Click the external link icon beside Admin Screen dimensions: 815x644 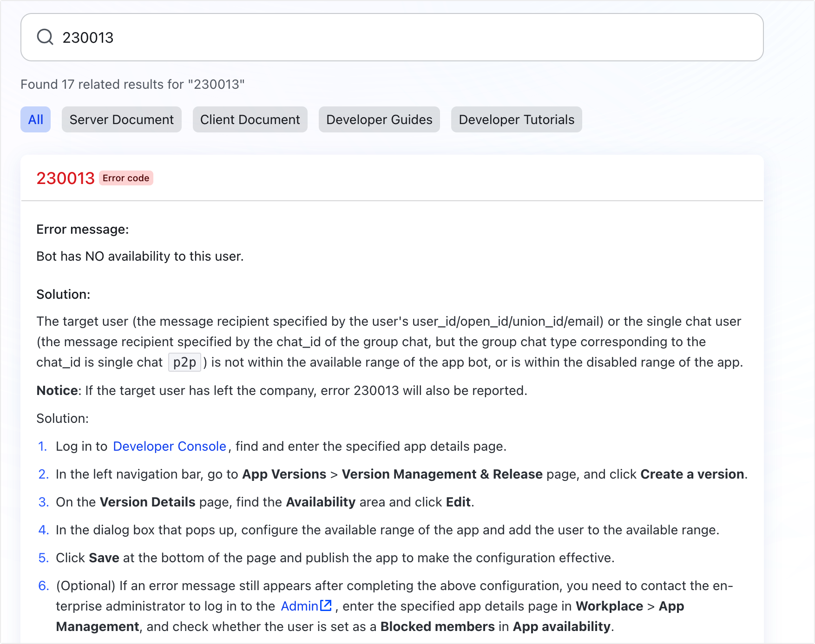[326, 605]
